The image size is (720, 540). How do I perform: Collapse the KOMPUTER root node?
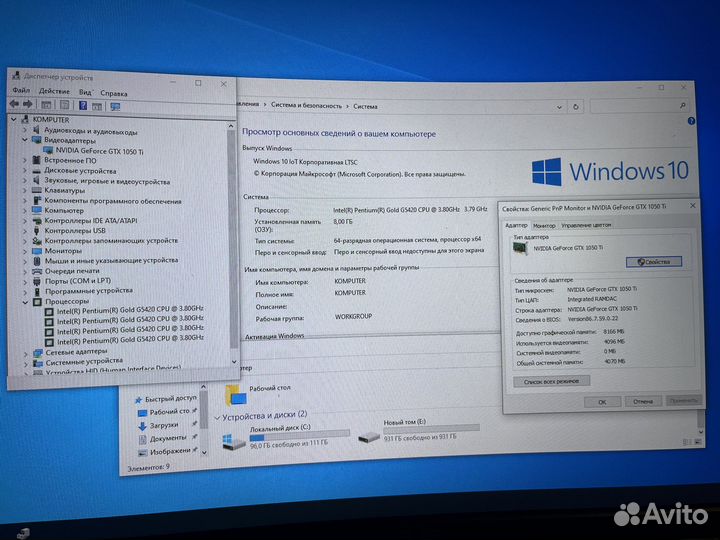[x=14, y=119]
